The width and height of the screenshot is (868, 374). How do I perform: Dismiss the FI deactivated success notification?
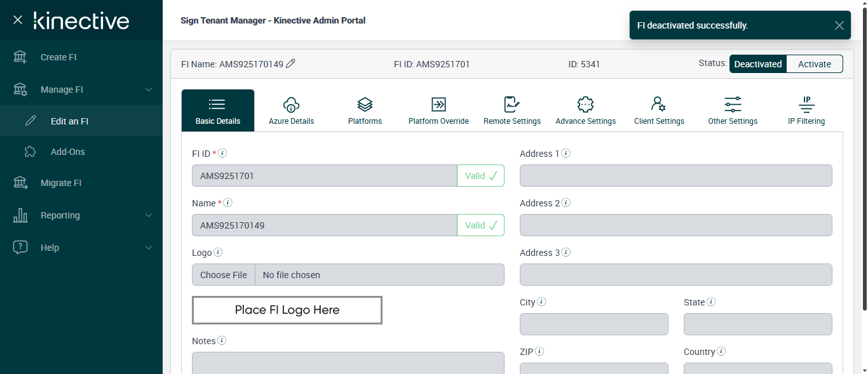pos(839,25)
